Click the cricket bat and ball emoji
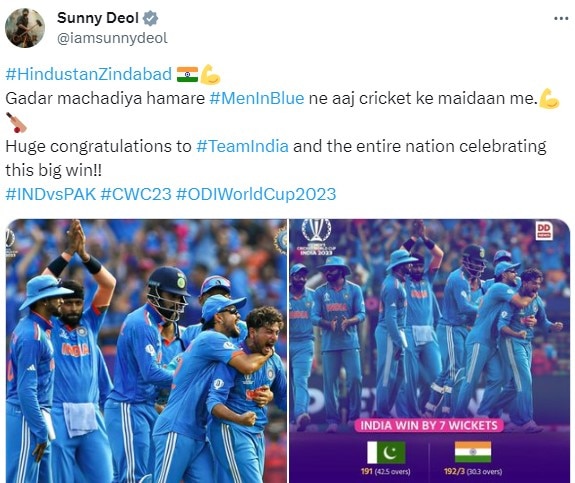 coord(17,122)
